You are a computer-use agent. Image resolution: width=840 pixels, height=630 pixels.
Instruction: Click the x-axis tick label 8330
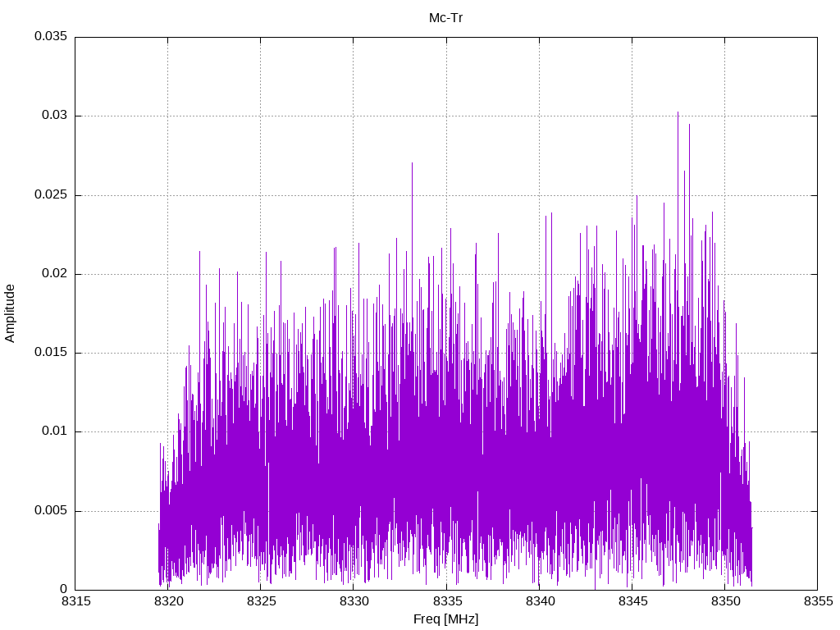pyautogui.click(x=354, y=601)
